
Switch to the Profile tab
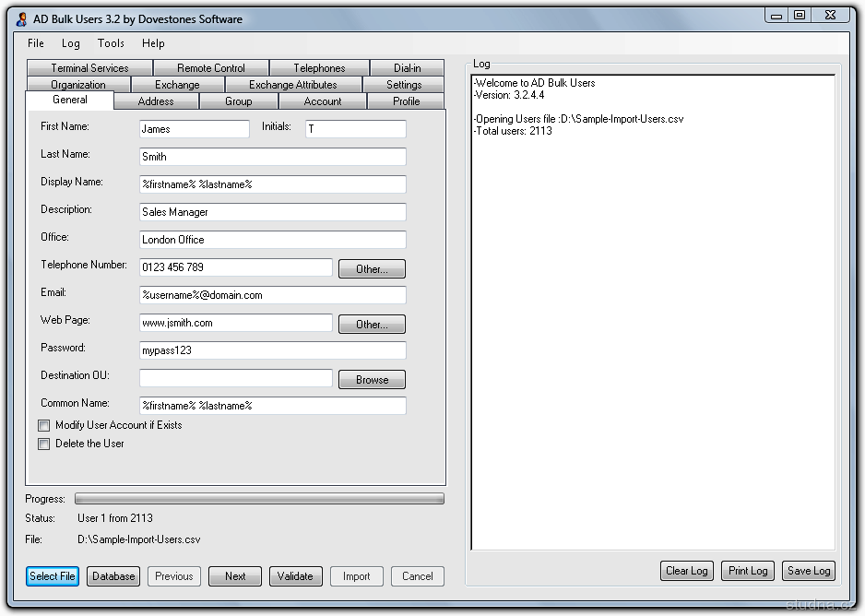(406, 101)
